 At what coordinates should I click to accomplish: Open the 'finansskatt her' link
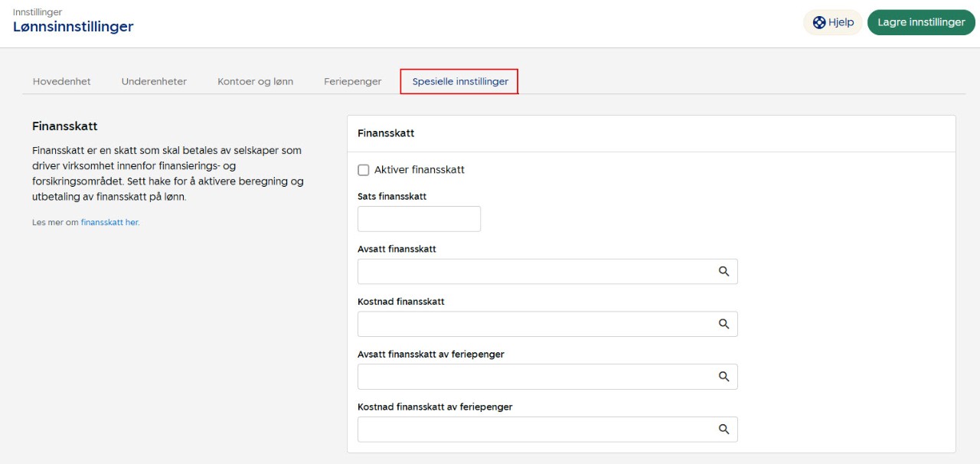[x=109, y=223]
